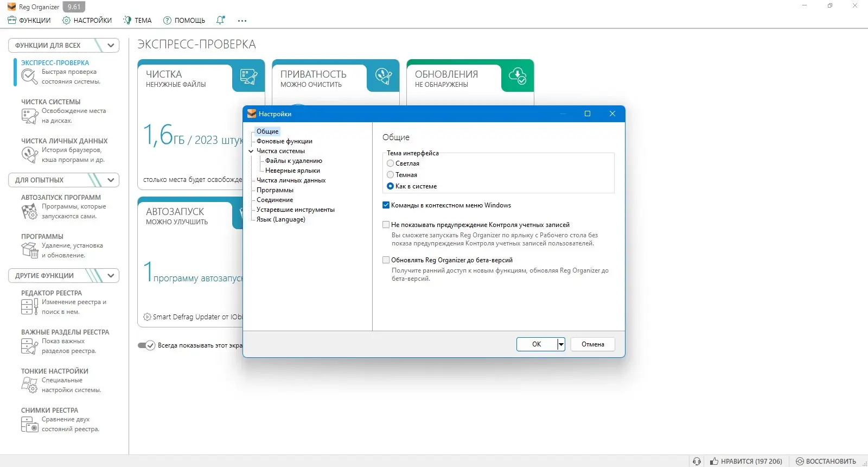The height and width of the screenshot is (467, 868).
Task: Click the headset support icon in status bar
Action: coord(697,461)
